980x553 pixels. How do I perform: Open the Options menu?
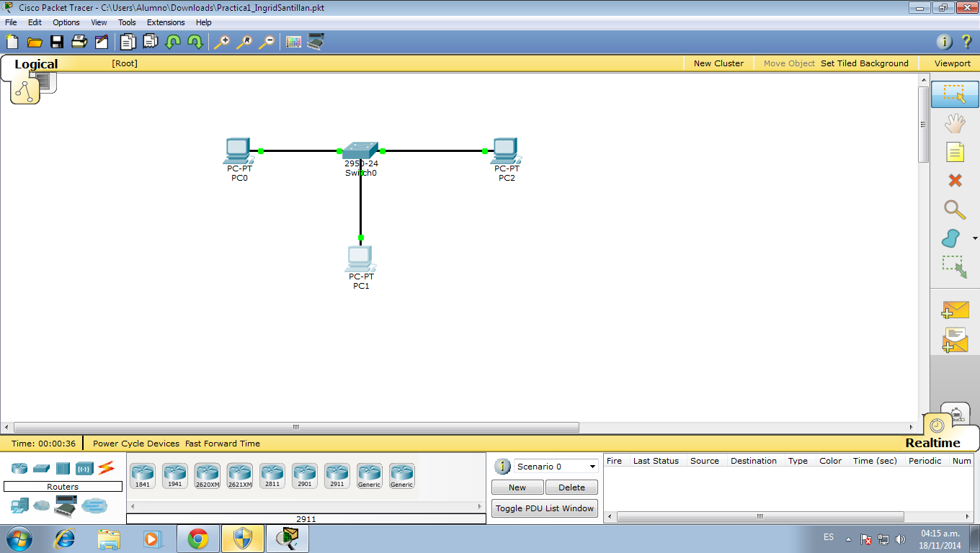tap(66, 22)
